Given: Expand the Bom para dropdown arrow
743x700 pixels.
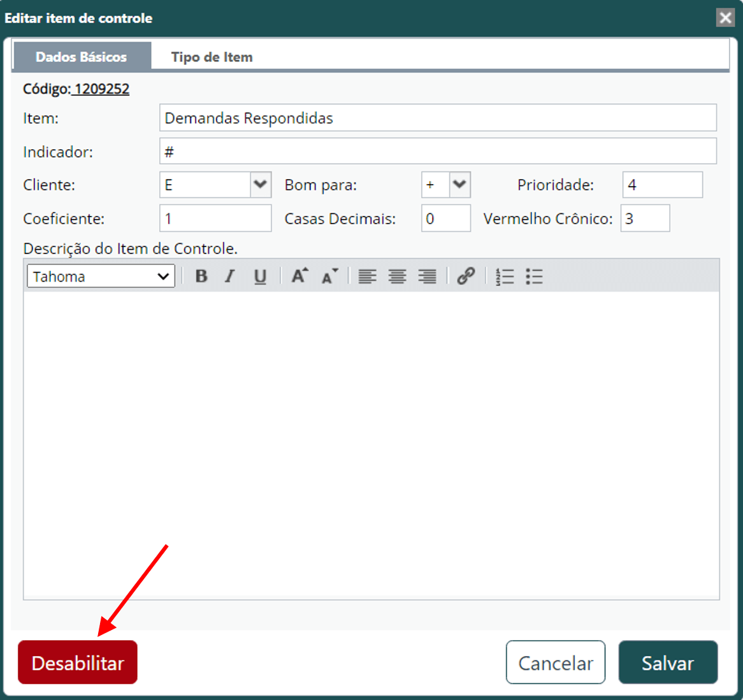Looking at the screenshot, I should click(459, 185).
